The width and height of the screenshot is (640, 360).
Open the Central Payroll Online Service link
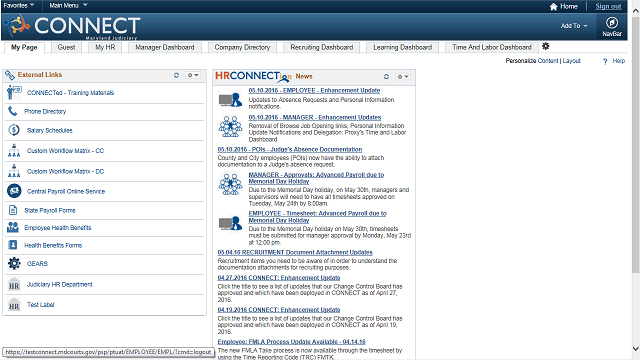pos(66,191)
